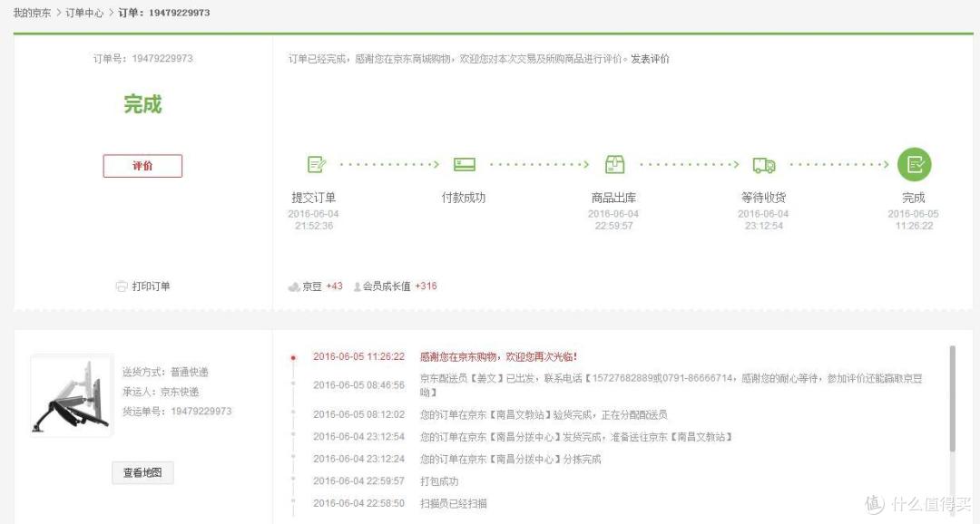The height and width of the screenshot is (524, 980).
Task: Click the 发货完成 entry at 23:12:54
Action: point(575,437)
